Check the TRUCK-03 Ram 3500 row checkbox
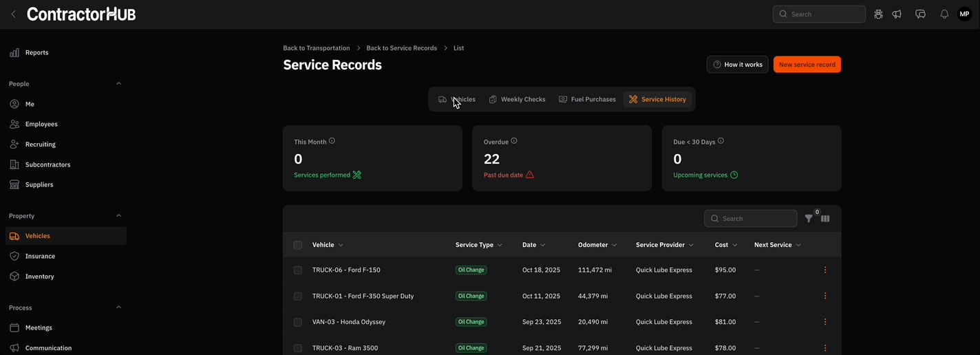Viewport: 980px width, 355px height. pos(297,348)
